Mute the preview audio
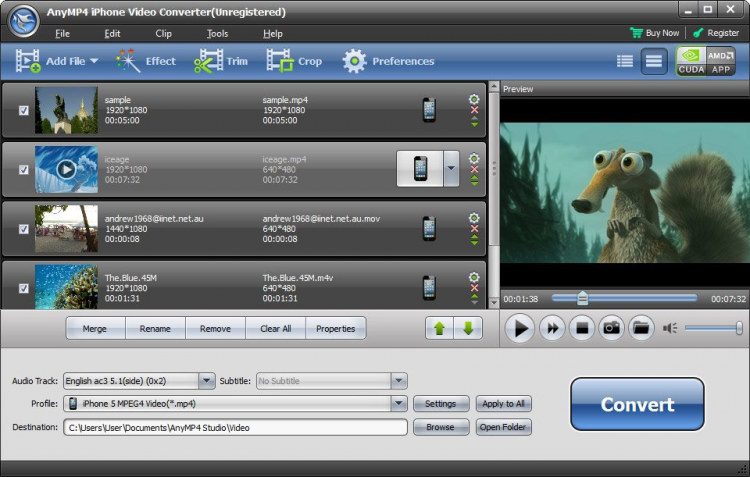This screenshot has height=477, width=750. tap(670, 328)
